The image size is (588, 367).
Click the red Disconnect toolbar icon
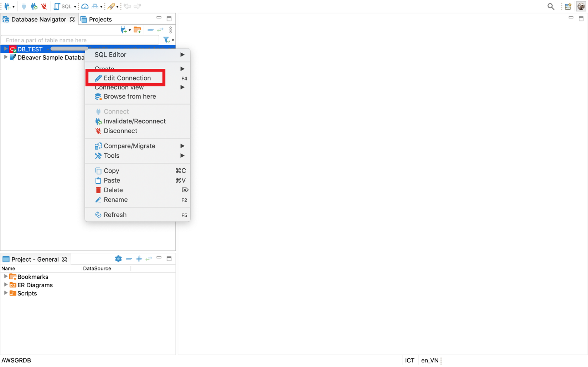[x=44, y=6]
